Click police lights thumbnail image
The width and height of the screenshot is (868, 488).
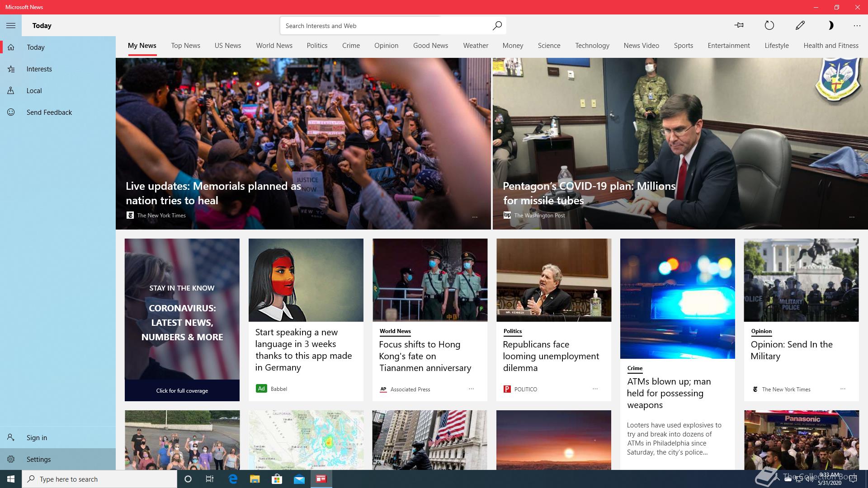pyautogui.click(x=678, y=299)
